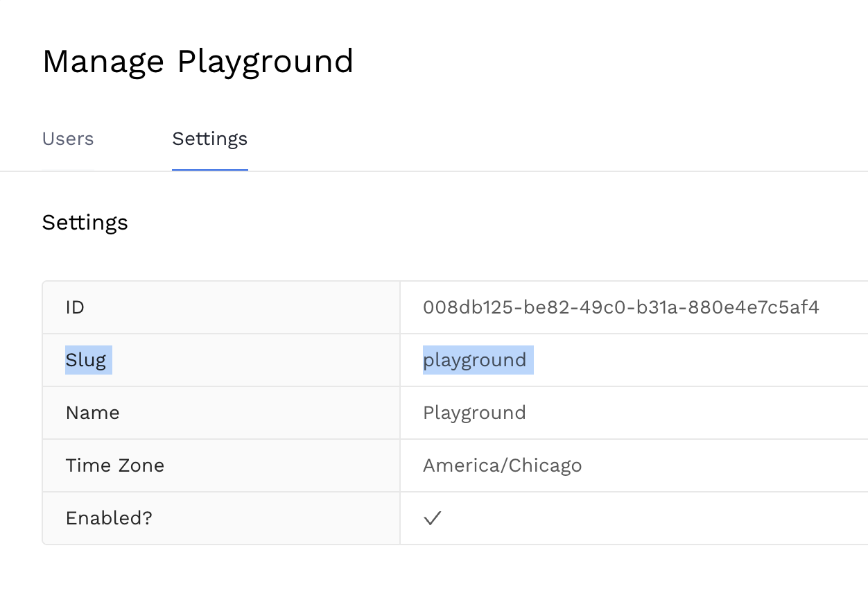Click the ID row label

tap(75, 307)
